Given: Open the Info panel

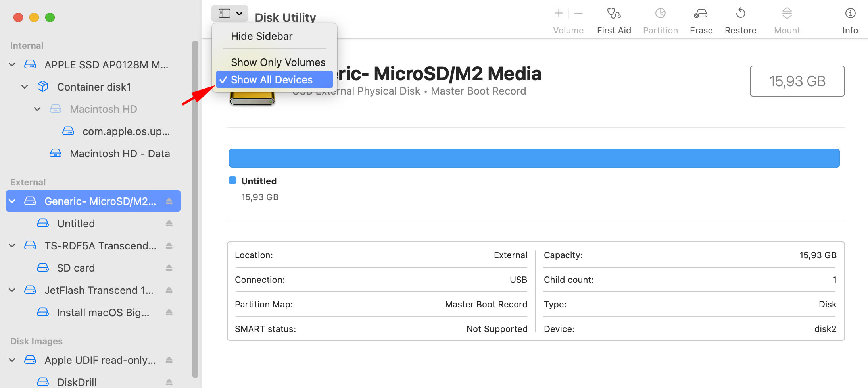Looking at the screenshot, I should 850,21.
